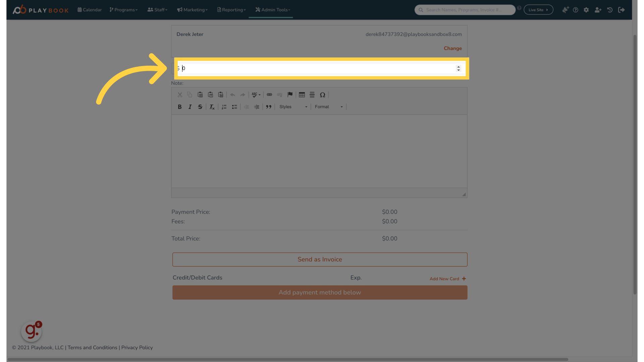Click the history clock icon
The height and width of the screenshot is (362, 644).
coord(610,10)
